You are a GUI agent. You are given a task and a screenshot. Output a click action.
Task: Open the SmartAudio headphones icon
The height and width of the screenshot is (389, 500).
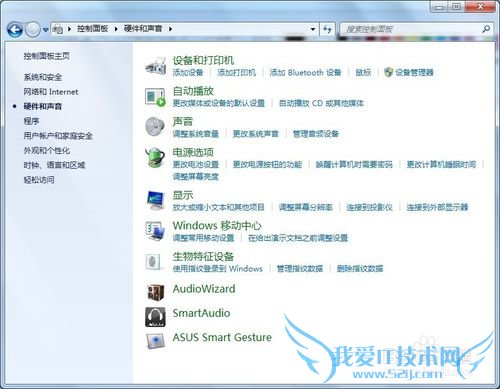pos(155,317)
